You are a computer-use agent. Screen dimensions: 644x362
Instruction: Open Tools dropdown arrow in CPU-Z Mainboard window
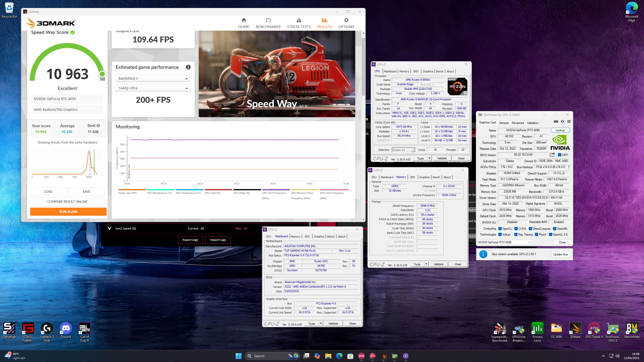pos(321,324)
